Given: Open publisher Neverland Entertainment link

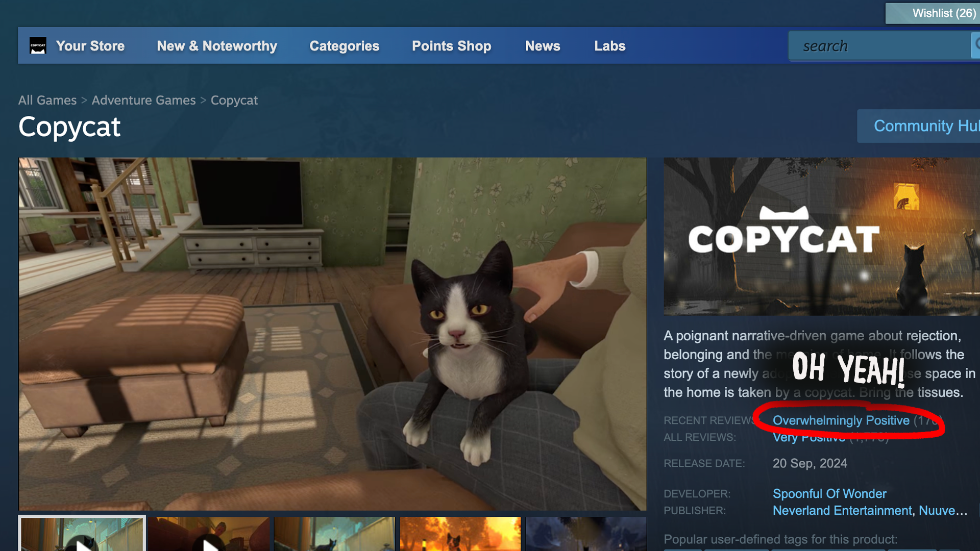Looking at the screenshot, I should coord(842,511).
